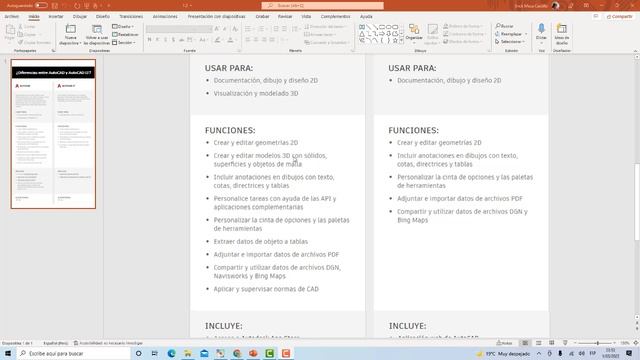Screen dimensions: 640x360
Task: Click the Nueva diapositiva icon
Action: point(71,29)
